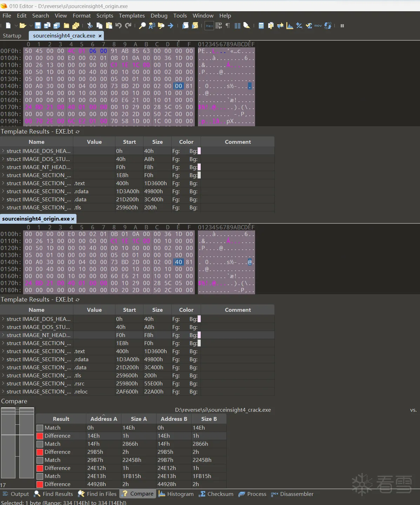The width and height of the screenshot is (420, 505).
Task: Select Difference row at address 24E12h
Action: 131,468
